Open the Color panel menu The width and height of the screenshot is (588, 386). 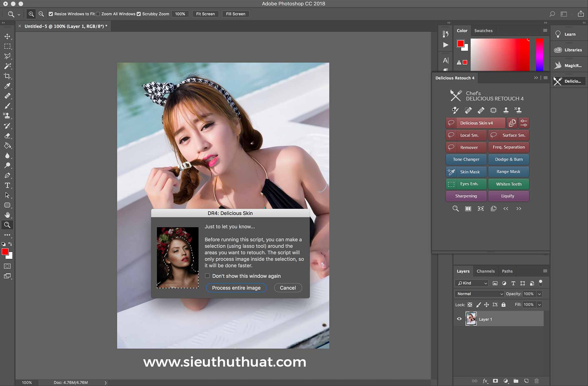tap(545, 30)
